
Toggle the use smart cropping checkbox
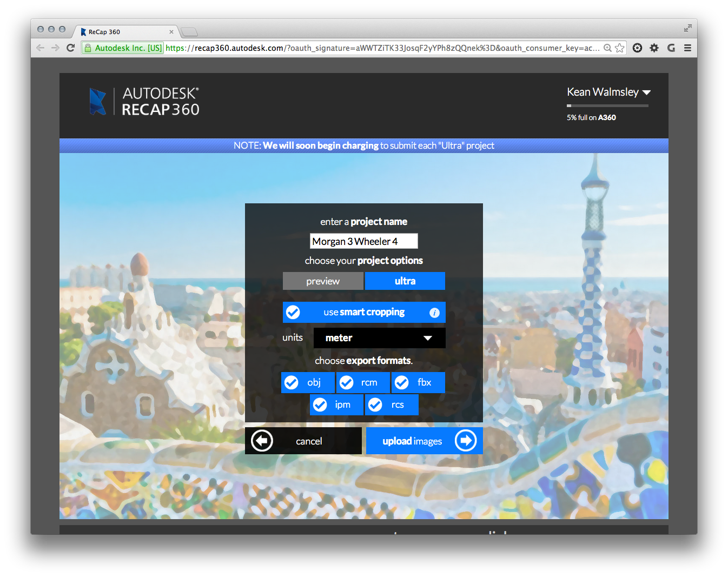tap(293, 313)
